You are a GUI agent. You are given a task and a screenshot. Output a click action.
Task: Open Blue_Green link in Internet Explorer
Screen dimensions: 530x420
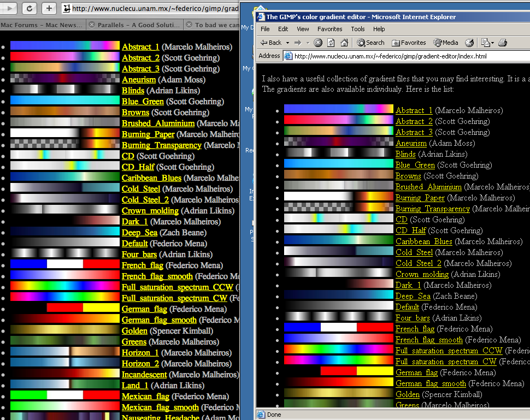(415, 165)
